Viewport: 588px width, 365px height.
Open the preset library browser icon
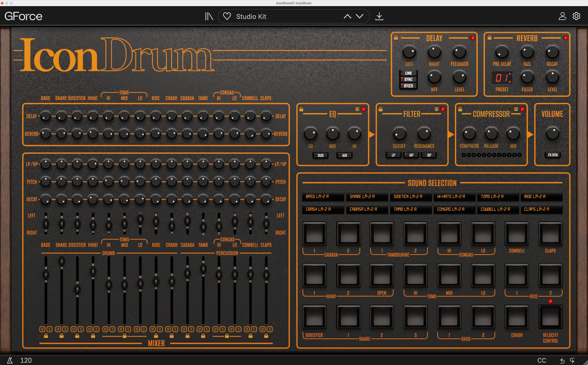209,16
